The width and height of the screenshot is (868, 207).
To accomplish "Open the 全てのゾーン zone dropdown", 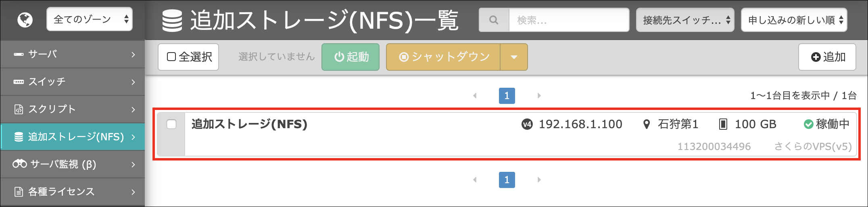I will coord(90,19).
